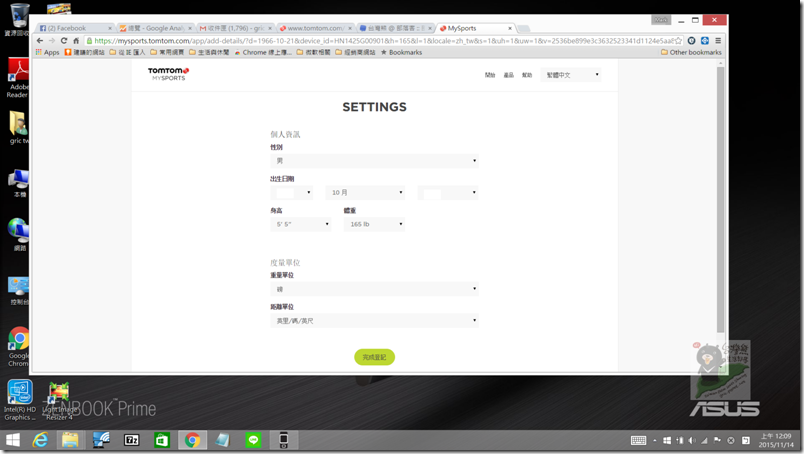The image size is (804, 454).
Task: Open Light Image Resizer 4 desktop icon
Action: (x=58, y=401)
